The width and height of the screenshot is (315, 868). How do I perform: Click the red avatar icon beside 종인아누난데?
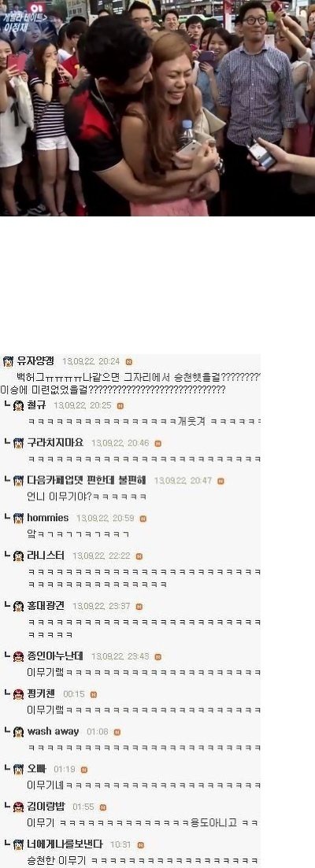(18, 656)
